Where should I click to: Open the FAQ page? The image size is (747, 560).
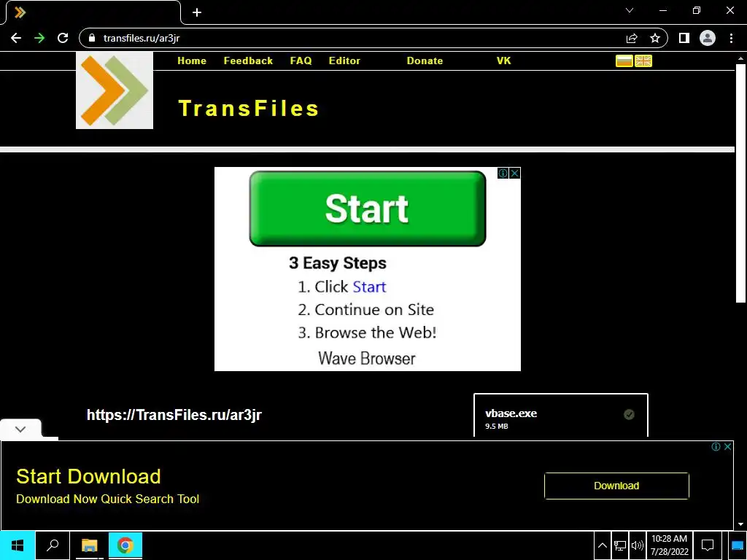point(301,61)
